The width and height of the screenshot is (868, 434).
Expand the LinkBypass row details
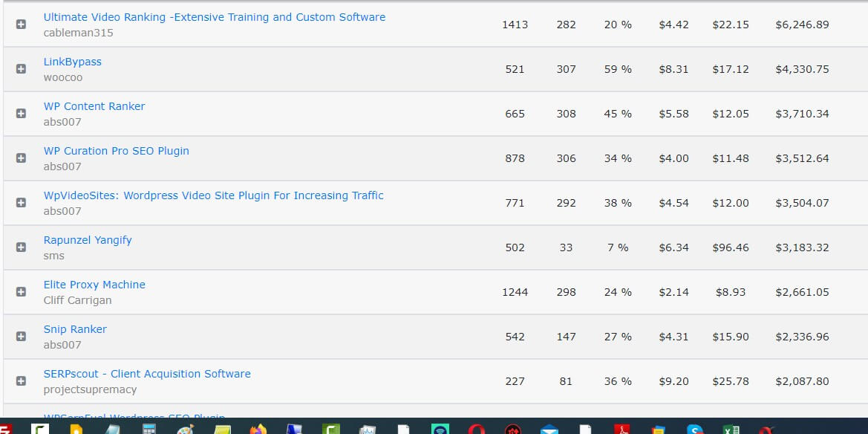pyautogui.click(x=21, y=68)
